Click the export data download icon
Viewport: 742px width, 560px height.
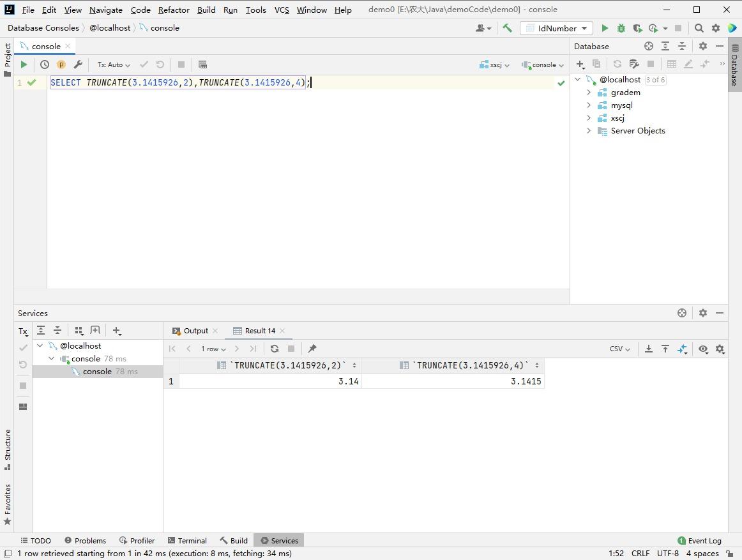648,349
